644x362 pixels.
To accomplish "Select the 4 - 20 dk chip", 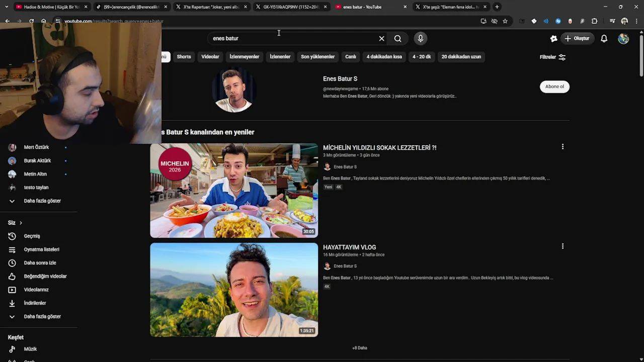I will (422, 57).
